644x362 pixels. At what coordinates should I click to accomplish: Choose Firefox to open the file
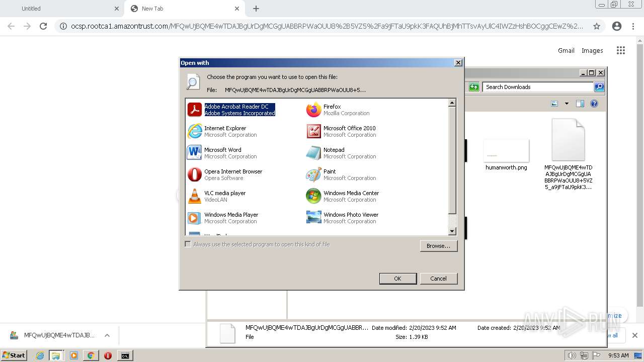(338, 110)
